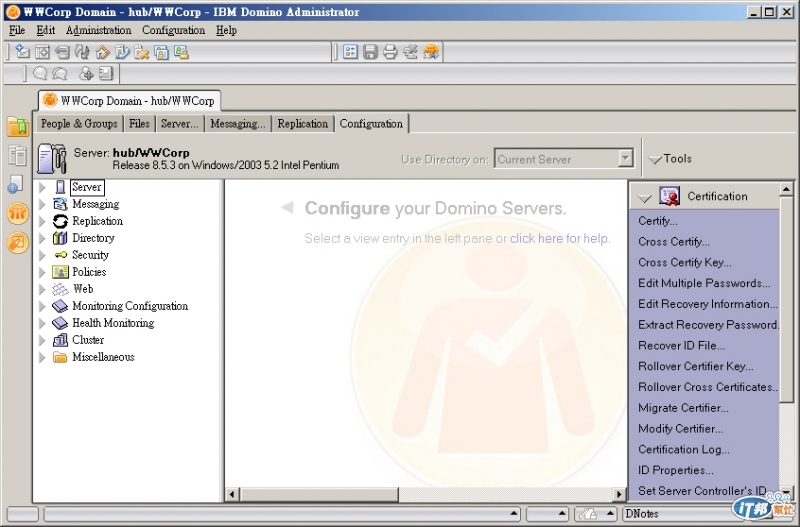Click the Certification panel certificate icon
This screenshot has width=800, height=527.
coord(669,196)
